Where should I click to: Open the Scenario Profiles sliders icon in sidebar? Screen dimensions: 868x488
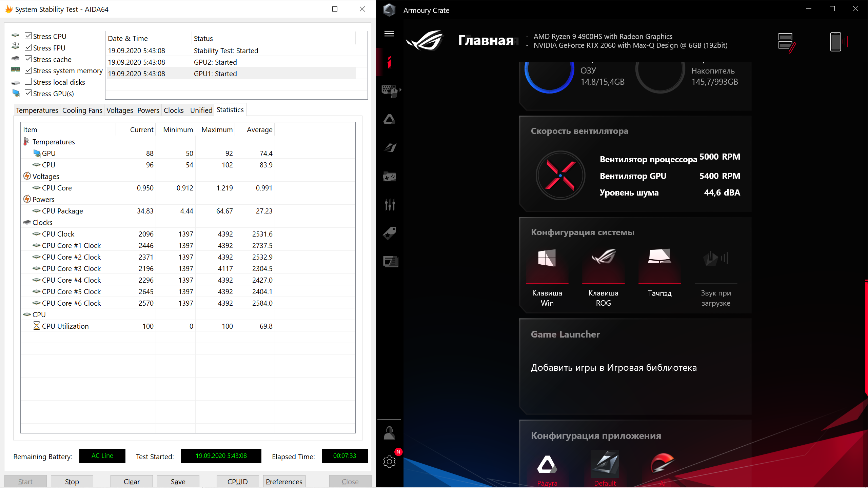pos(390,204)
